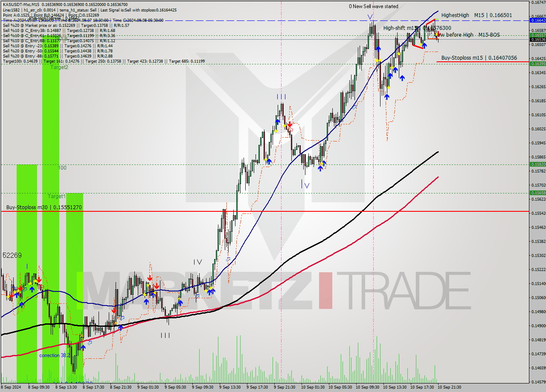The image size is (546, 392).
Task: Click the 0.15060 price axis label
Action: tap(537, 297)
